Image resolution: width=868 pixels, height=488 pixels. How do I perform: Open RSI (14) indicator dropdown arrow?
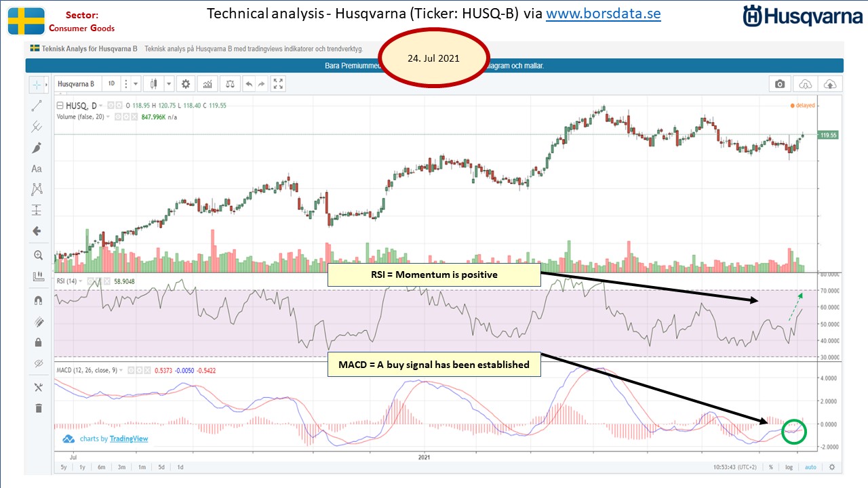click(81, 281)
